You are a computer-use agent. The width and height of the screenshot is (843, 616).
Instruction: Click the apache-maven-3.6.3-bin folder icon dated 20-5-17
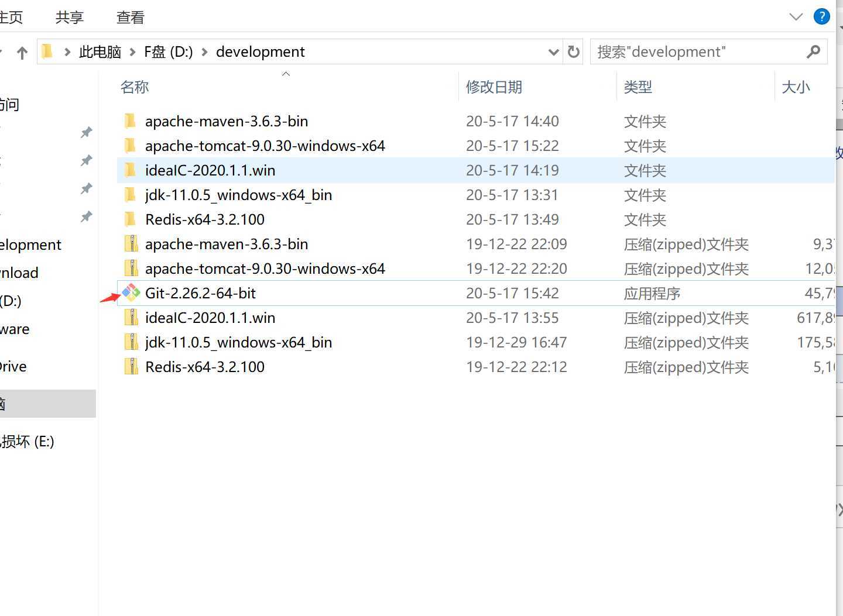point(131,121)
